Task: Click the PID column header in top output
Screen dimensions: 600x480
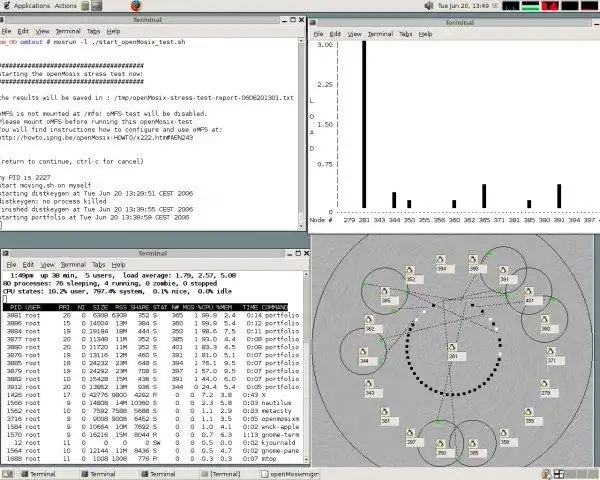Action: click(x=16, y=307)
